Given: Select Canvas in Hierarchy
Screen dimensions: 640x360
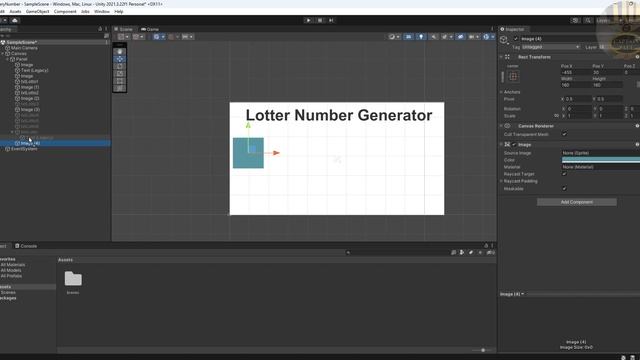Looking at the screenshot, I should click(x=18, y=53).
